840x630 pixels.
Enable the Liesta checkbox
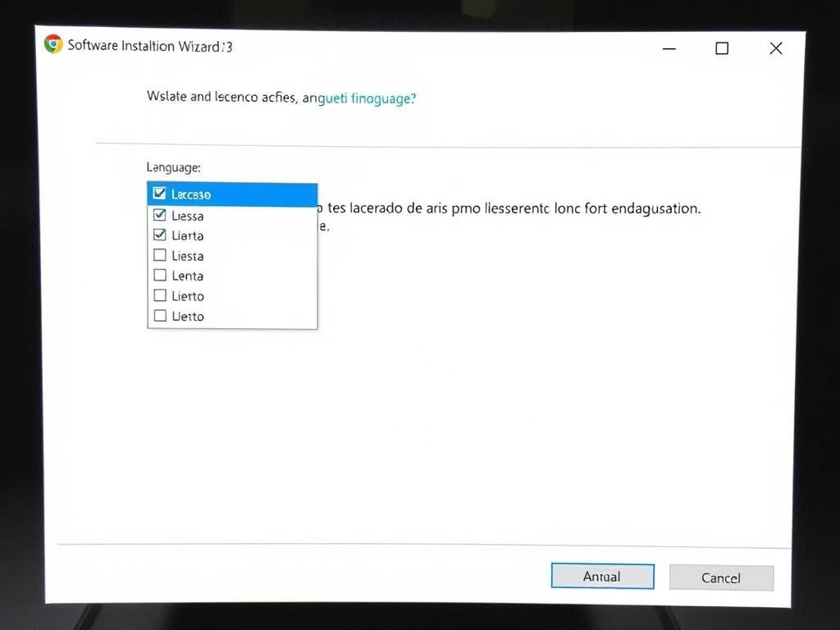(x=160, y=255)
